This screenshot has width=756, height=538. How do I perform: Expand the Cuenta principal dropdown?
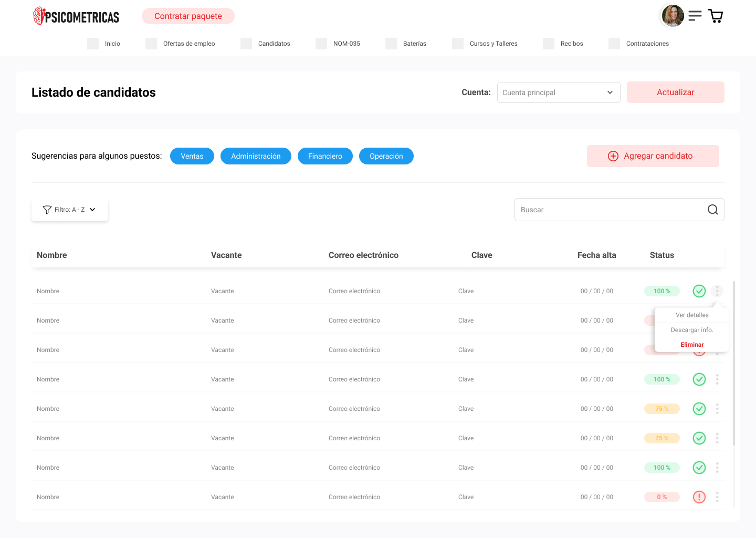pos(559,92)
